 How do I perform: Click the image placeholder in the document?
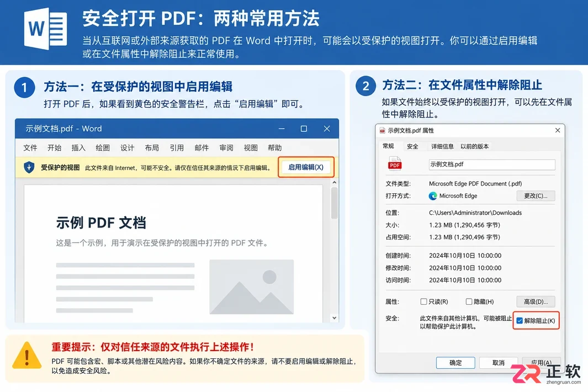[x=251, y=287]
